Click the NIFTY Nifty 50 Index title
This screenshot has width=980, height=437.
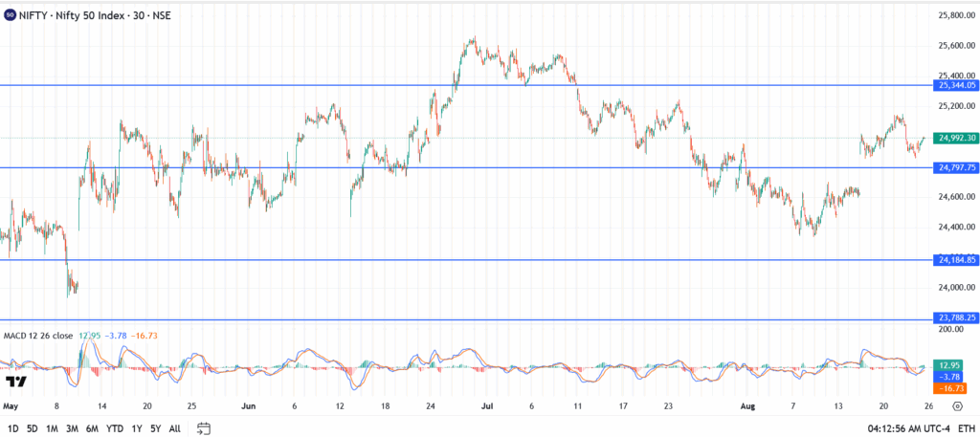pos(96,16)
